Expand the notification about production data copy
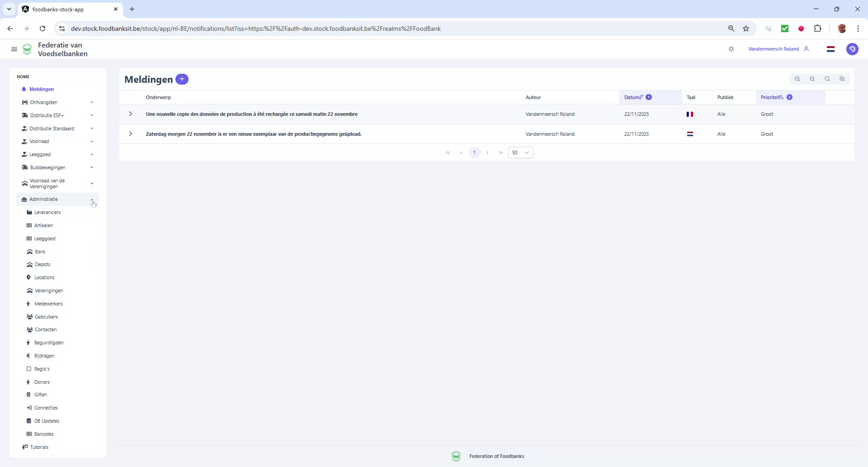Screen dimensions: 868x467 tap(130, 114)
